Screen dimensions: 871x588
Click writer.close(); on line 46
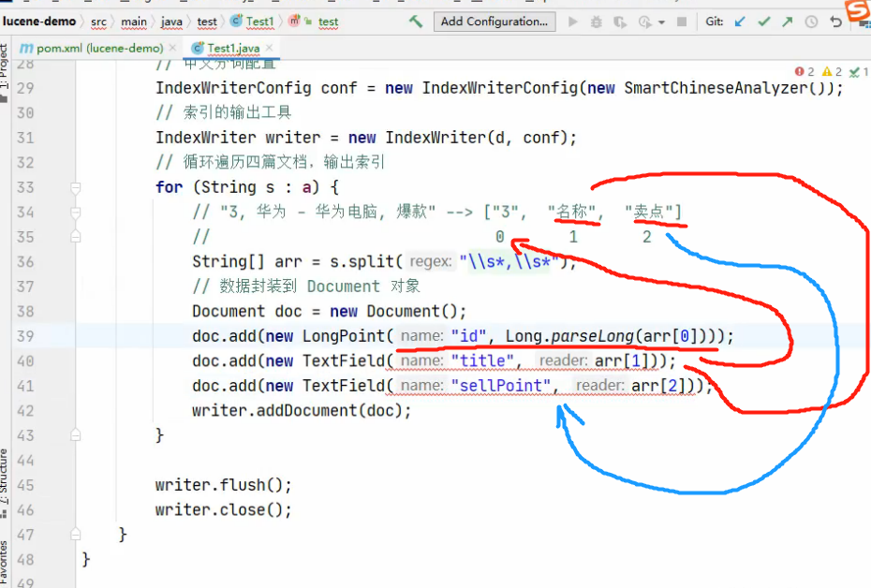point(223,509)
